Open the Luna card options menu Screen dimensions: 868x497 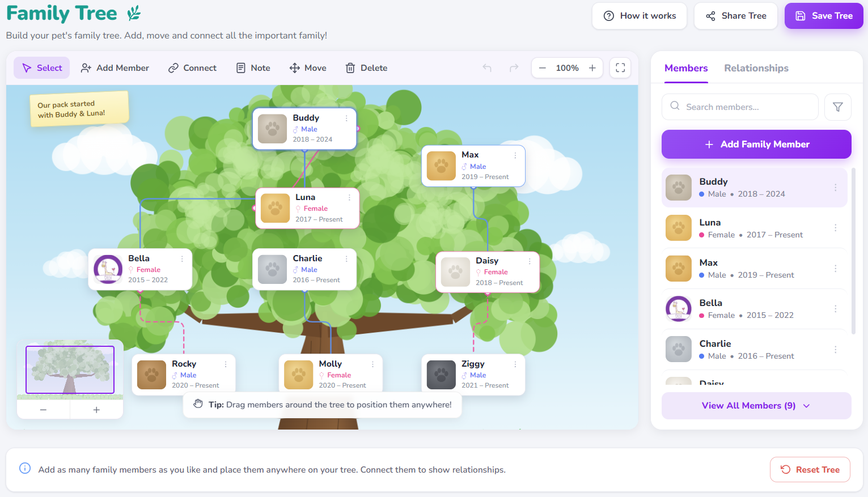coord(349,198)
